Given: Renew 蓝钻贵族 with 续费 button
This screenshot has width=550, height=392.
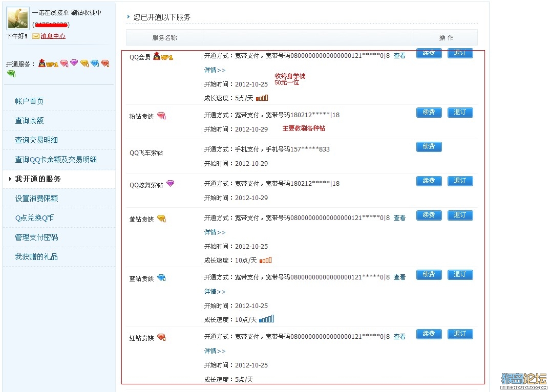Looking at the screenshot, I should [x=429, y=274].
